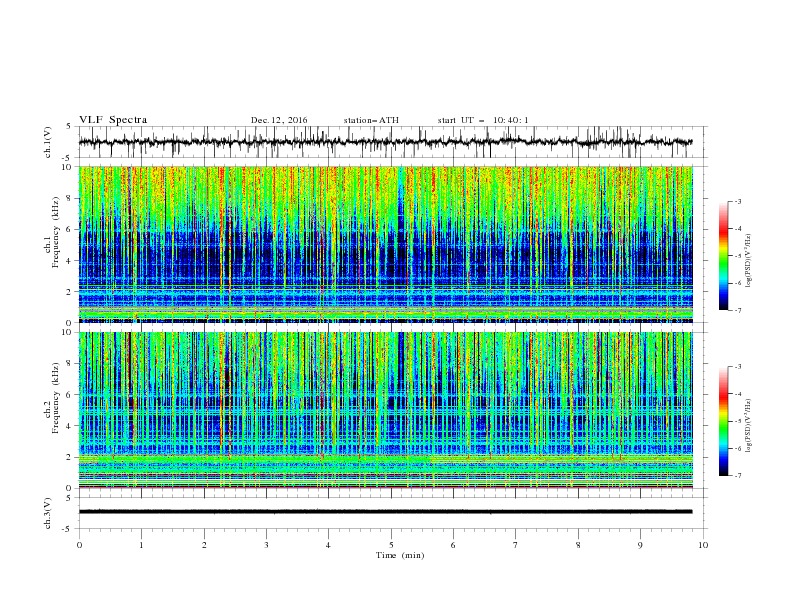Screen dimensions: 792x612
Task: Click the "4" kHz tick of ch.2 spectrogram
Action: (71, 426)
